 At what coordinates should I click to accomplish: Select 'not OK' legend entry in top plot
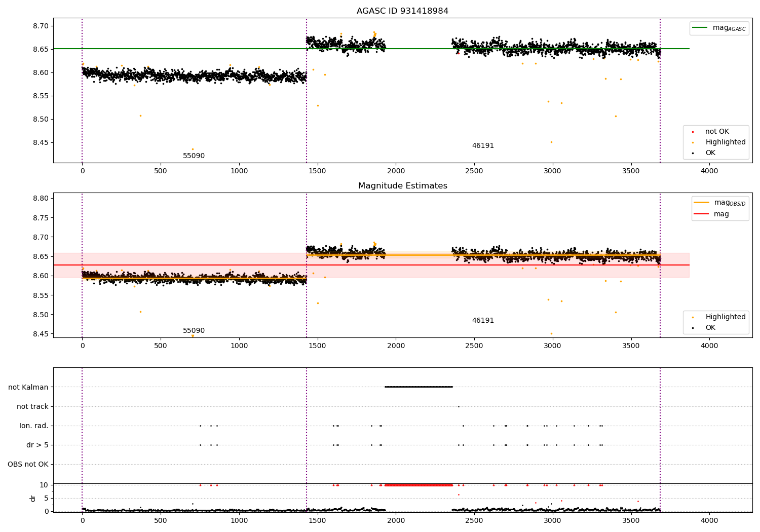pos(717,132)
